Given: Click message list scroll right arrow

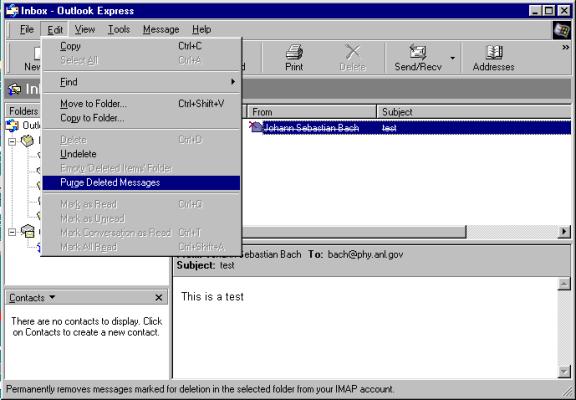Looking at the screenshot, I should [564, 232].
